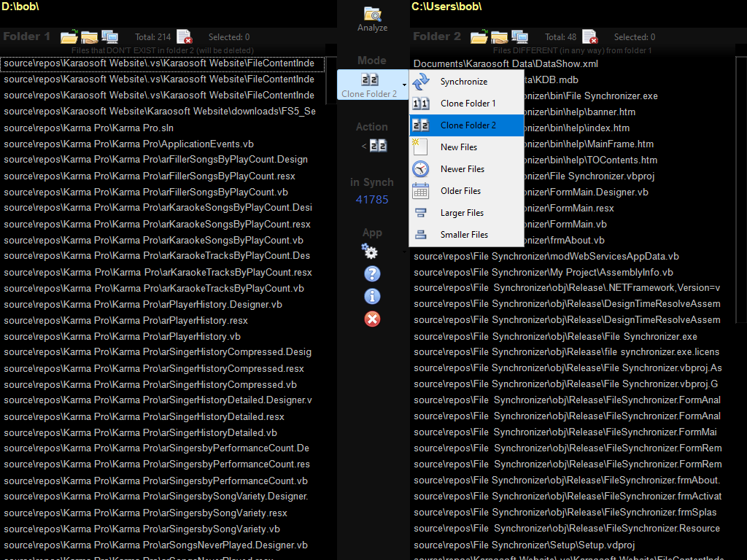The height and width of the screenshot is (560, 747).
Task: Select FileSynchronizer.FormMai row
Action: [572, 432]
